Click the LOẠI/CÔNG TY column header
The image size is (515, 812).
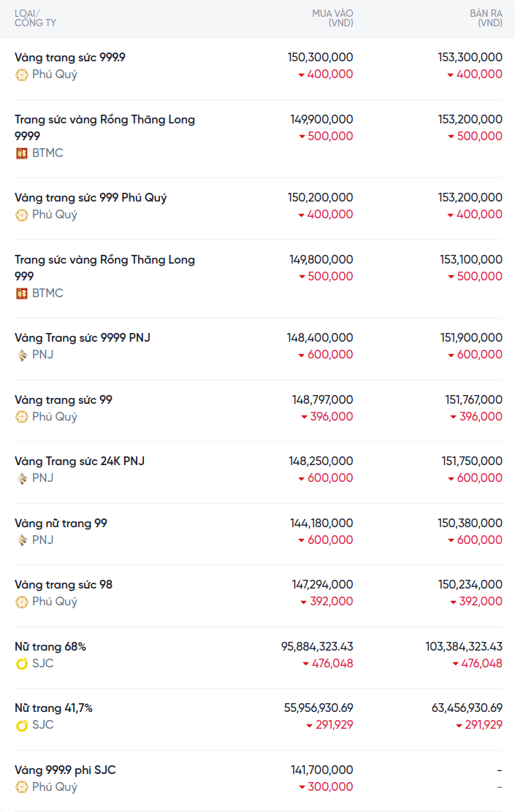click(x=35, y=18)
